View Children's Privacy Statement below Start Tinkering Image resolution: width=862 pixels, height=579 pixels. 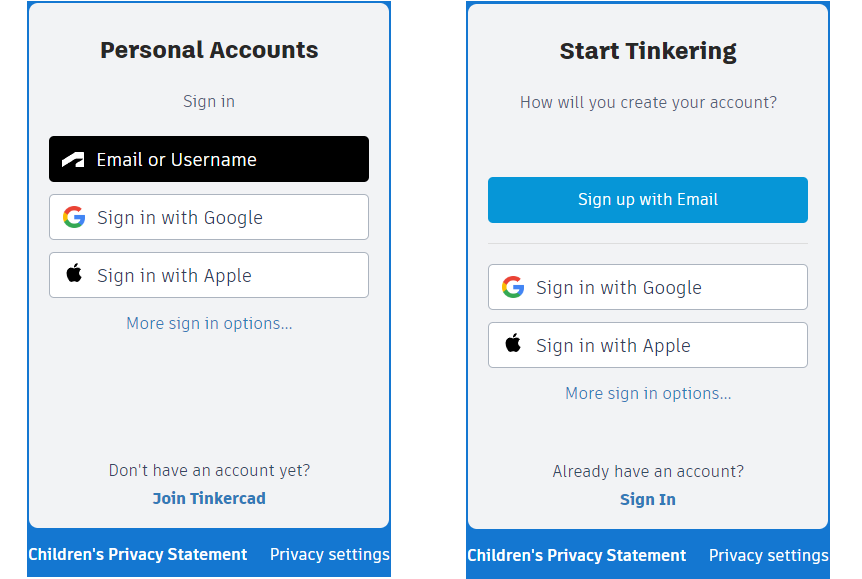pos(577,556)
